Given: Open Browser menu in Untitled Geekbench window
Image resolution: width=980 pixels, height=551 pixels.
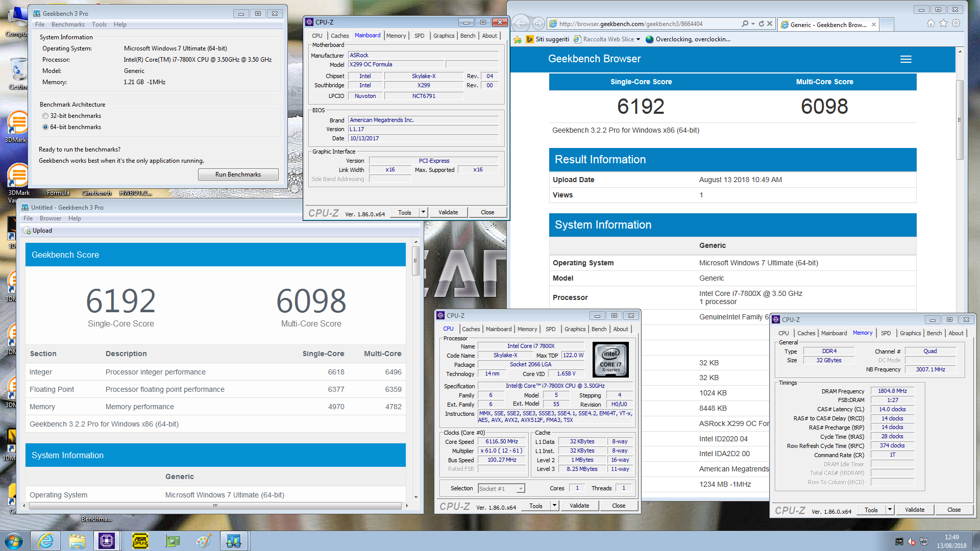Looking at the screenshot, I should (51, 218).
